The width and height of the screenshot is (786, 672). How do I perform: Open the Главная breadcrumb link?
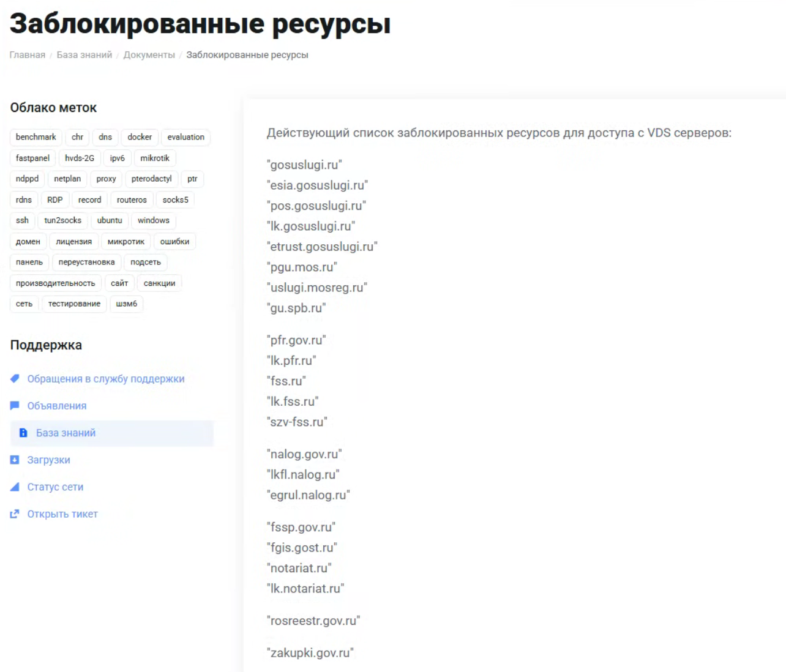click(28, 55)
